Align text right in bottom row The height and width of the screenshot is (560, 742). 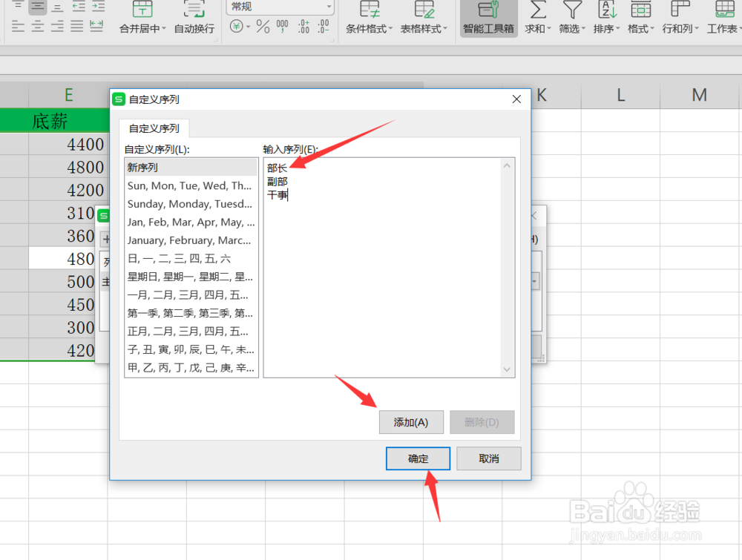pyautogui.click(x=57, y=27)
